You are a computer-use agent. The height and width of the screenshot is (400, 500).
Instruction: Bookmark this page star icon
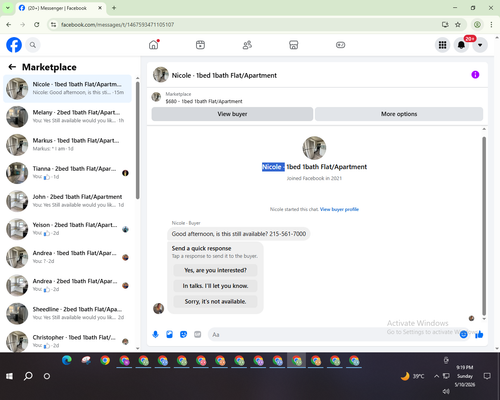(x=458, y=24)
